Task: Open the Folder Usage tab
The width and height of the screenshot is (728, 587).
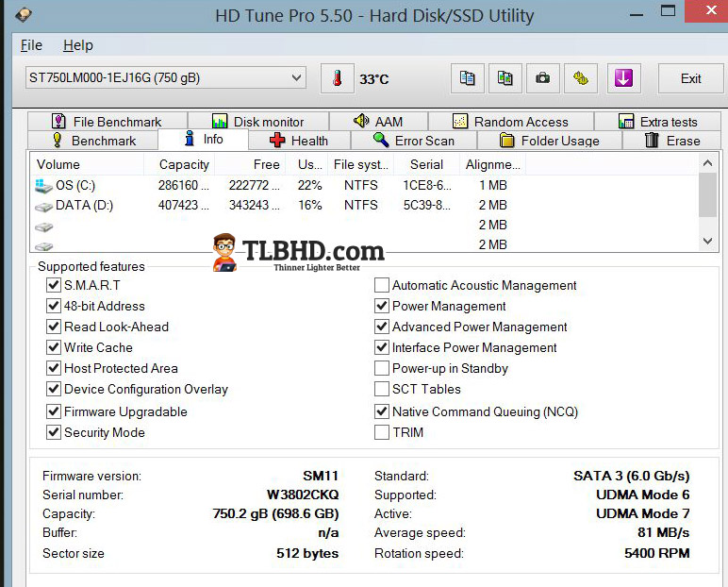Action: 550,141
